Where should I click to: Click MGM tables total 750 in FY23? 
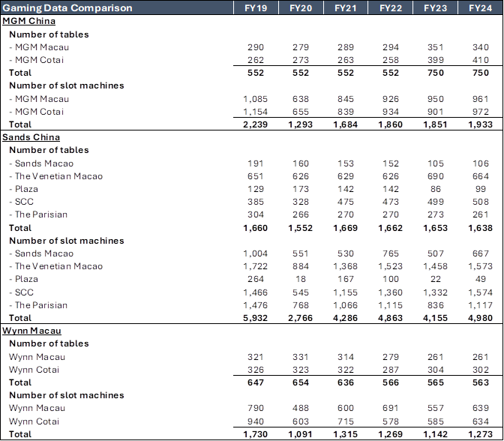click(x=436, y=73)
